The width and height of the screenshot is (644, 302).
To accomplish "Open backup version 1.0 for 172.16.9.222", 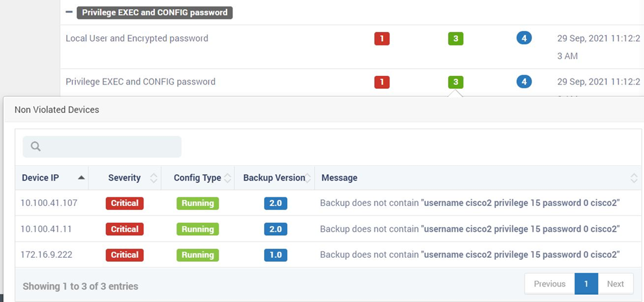I will (x=276, y=255).
